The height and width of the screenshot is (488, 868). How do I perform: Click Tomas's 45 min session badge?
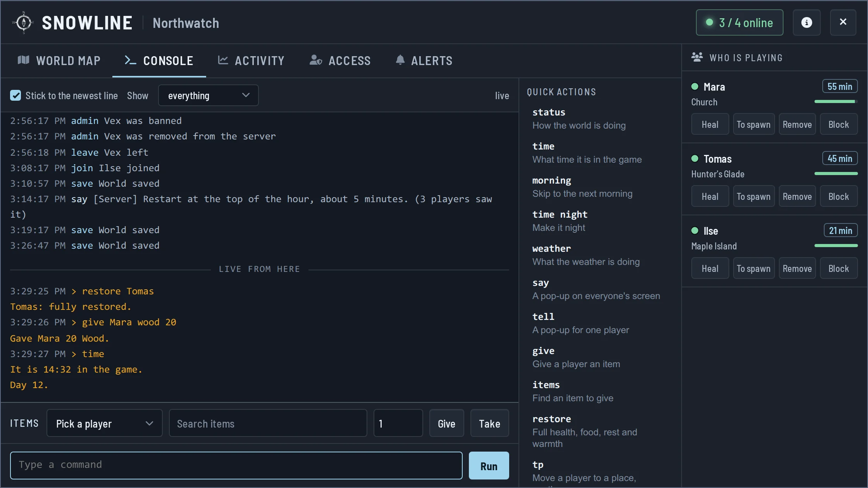(x=840, y=158)
